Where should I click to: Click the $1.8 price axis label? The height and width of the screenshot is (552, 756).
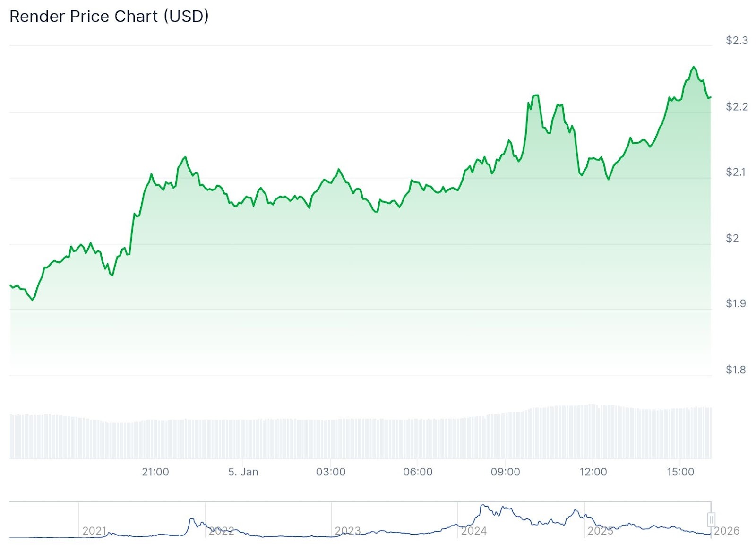click(x=736, y=370)
